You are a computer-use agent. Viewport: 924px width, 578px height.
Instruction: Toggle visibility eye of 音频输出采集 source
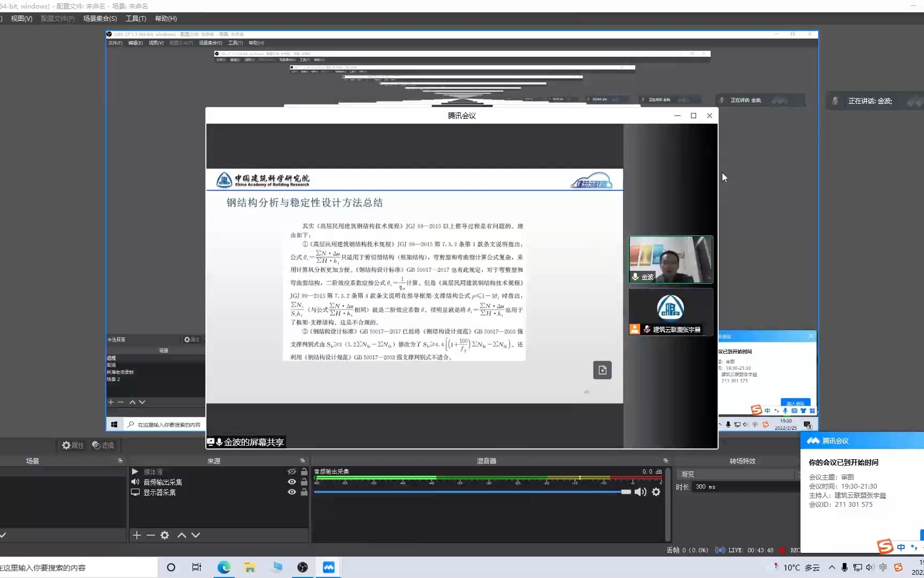pos(291,482)
